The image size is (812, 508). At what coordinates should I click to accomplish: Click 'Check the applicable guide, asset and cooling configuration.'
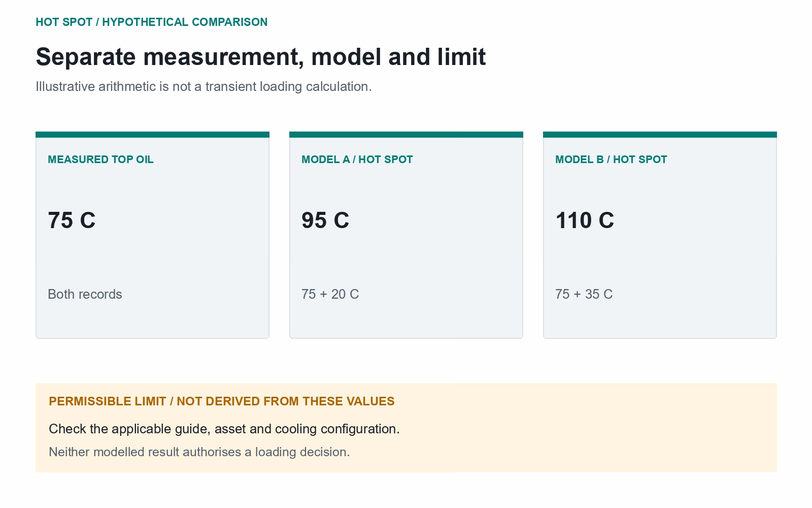tap(224, 429)
